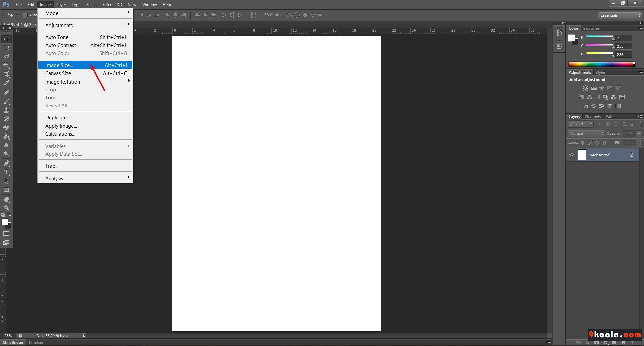
Task: Open the Essentials workspace dropdown
Action: pos(620,15)
